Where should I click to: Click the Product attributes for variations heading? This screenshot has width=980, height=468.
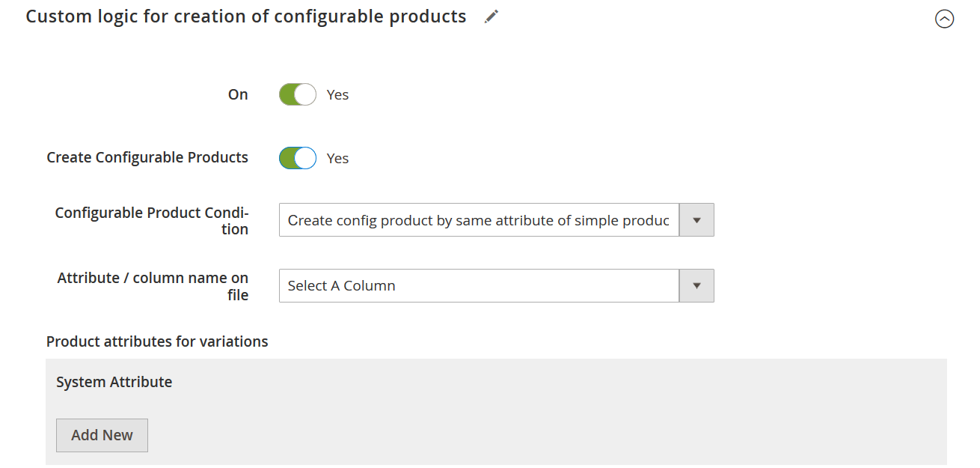157,341
